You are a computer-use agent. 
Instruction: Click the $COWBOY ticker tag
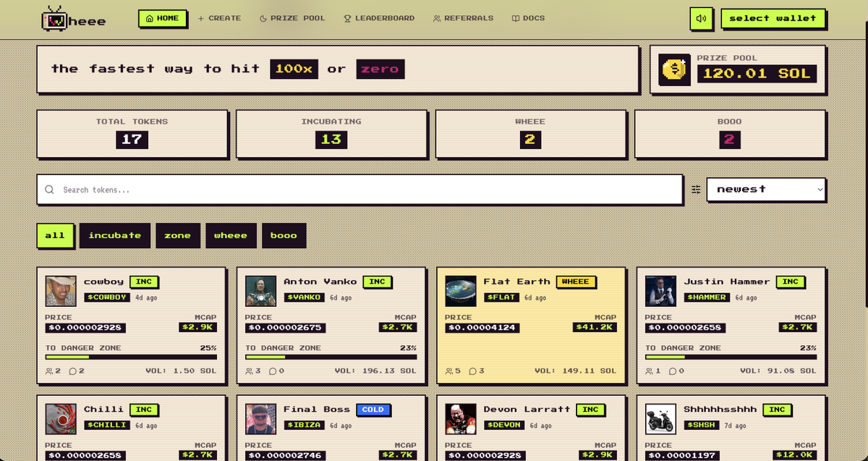[107, 297]
